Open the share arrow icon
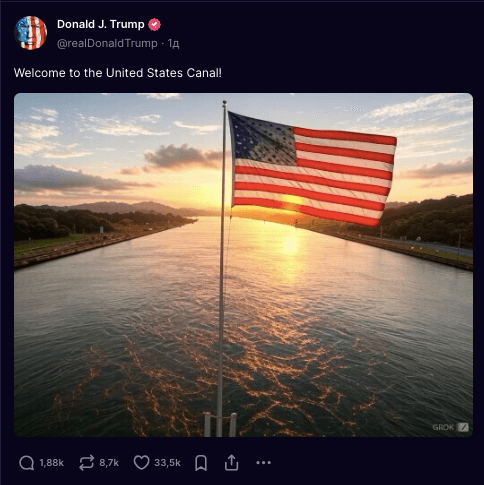The height and width of the screenshot is (485, 484). coord(231,462)
